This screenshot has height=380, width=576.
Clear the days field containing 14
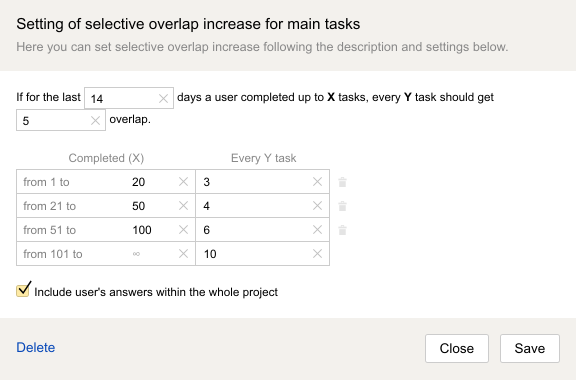[x=163, y=98]
